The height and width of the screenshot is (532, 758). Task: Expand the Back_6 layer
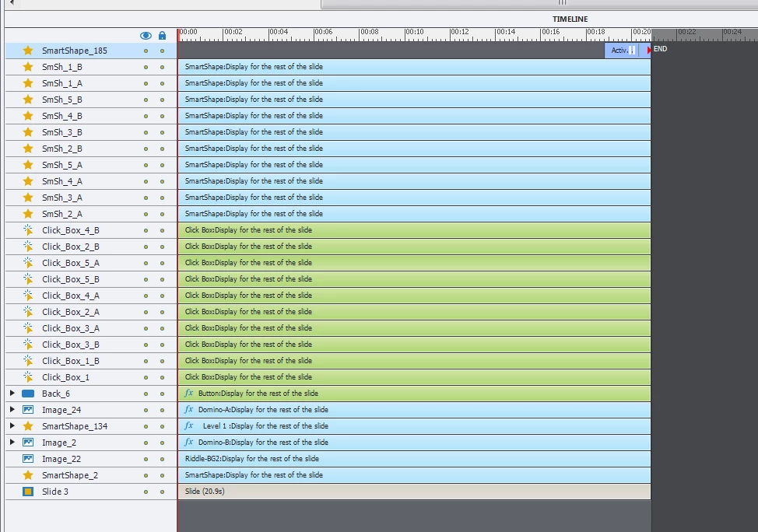click(12, 394)
